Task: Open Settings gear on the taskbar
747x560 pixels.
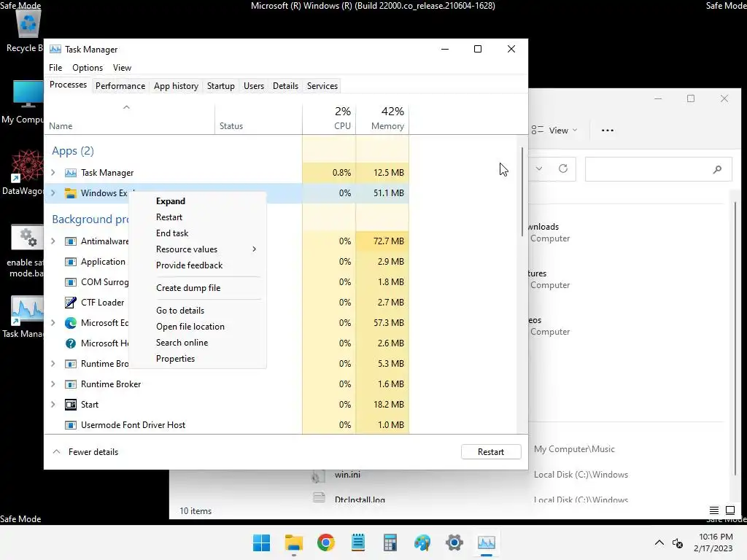Action: pos(454,542)
